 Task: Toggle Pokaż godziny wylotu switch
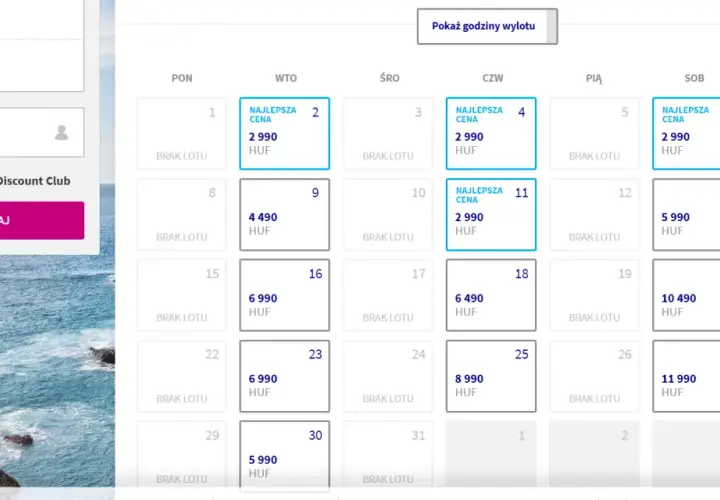487,26
